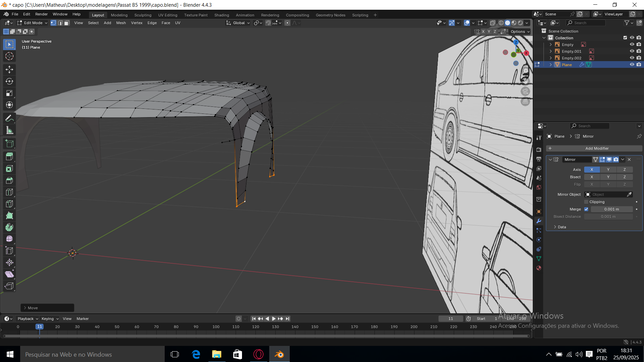Switch to face select mode
This screenshot has width=644, height=362.
pos(67,23)
